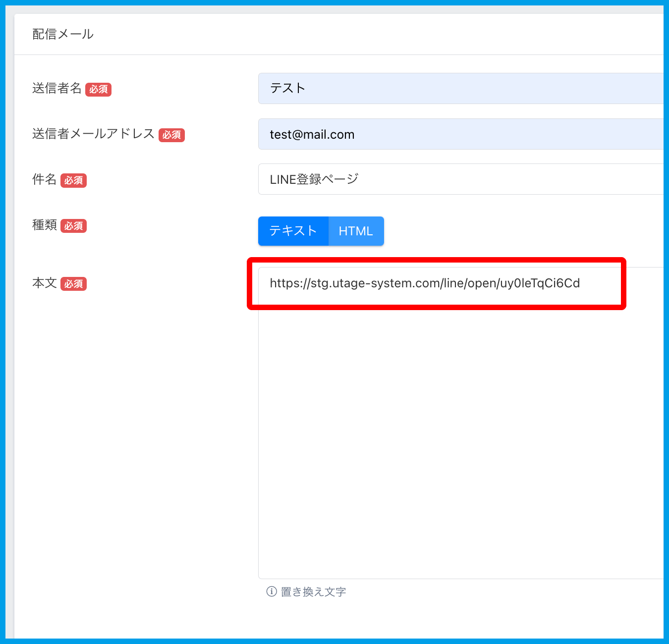Click the 必須 badge next to 送信者名
Screen dimensions: 669x644
(98, 90)
